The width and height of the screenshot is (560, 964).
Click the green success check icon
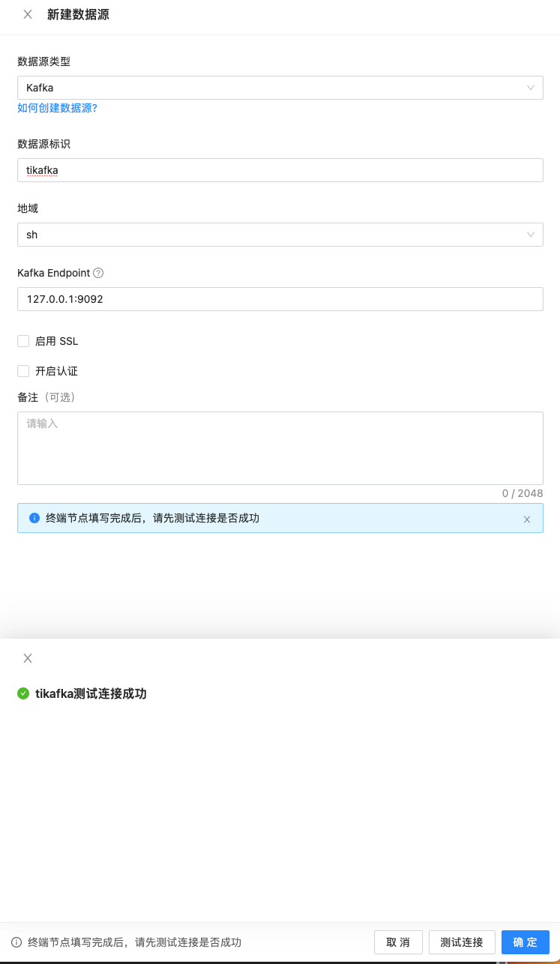tap(23, 693)
